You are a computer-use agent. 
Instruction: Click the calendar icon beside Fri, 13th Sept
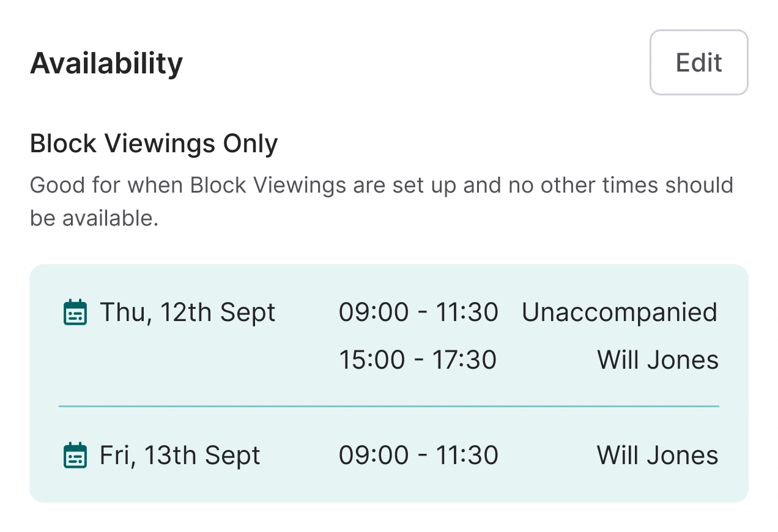click(75, 456)
